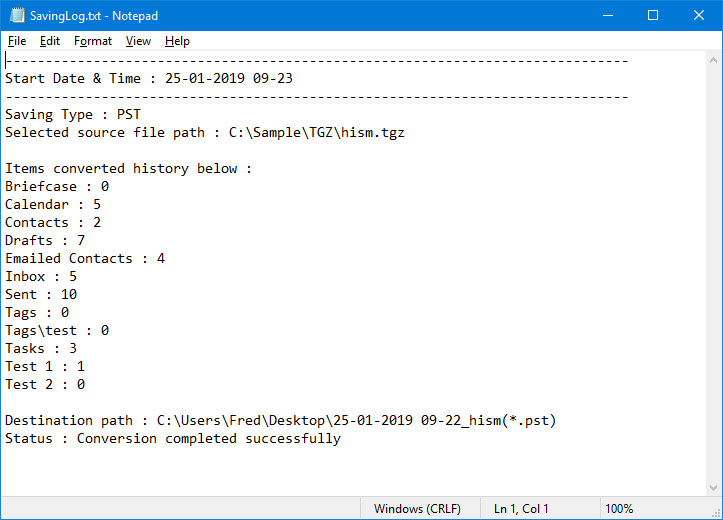Click the 'Tags\test : 0' line

(x=57, y=330)
